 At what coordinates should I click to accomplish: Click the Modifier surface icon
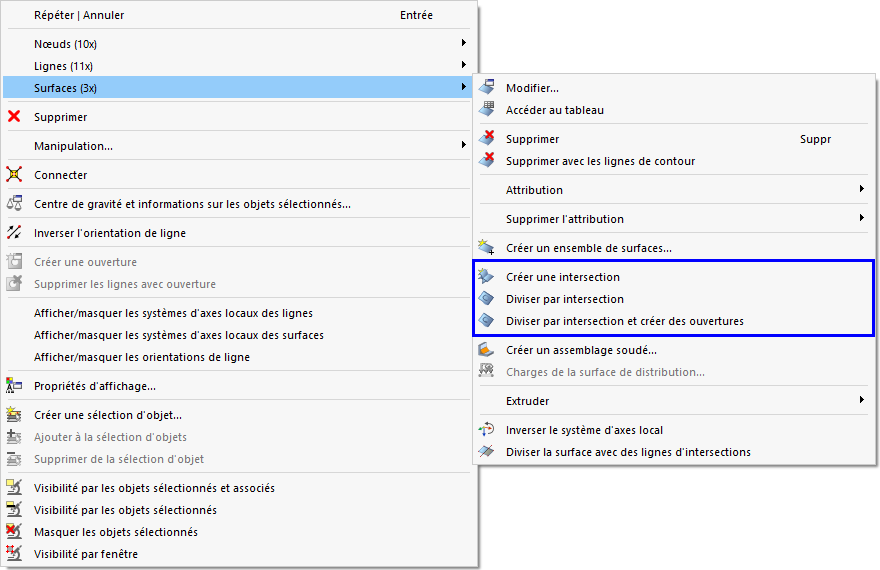click(x=487, y=88)
